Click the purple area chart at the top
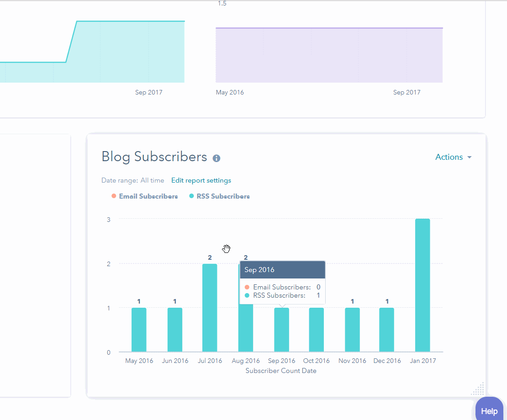The image size is (507, 420). point(329,56)
